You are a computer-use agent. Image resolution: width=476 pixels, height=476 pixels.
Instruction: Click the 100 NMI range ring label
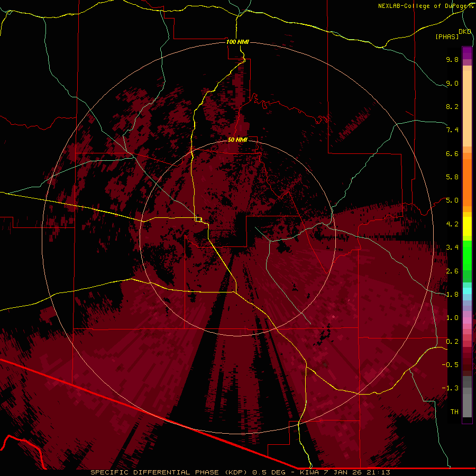[x=237, y=42]
